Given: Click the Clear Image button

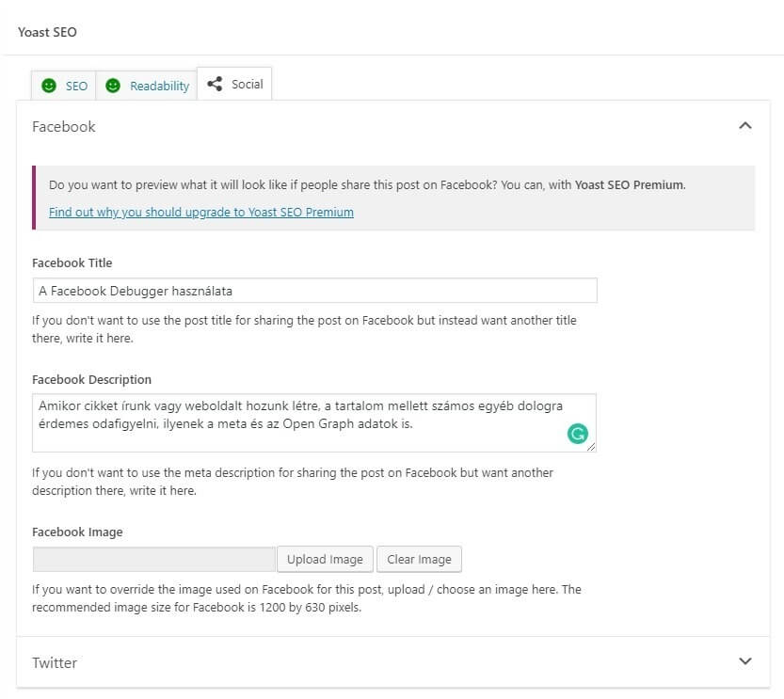Looking at the screenshot, I should pos(419,559).
